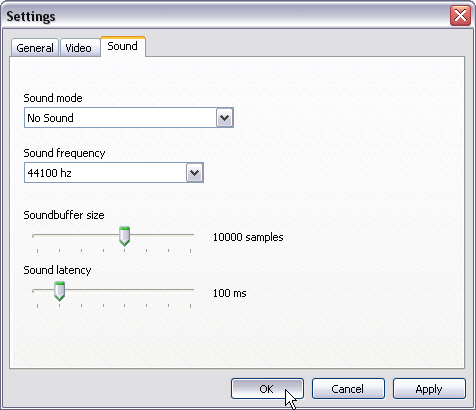Screen dimensions: 476x410
Task: Click the Soundbuffer size slider handle
Action: [125, 236]
